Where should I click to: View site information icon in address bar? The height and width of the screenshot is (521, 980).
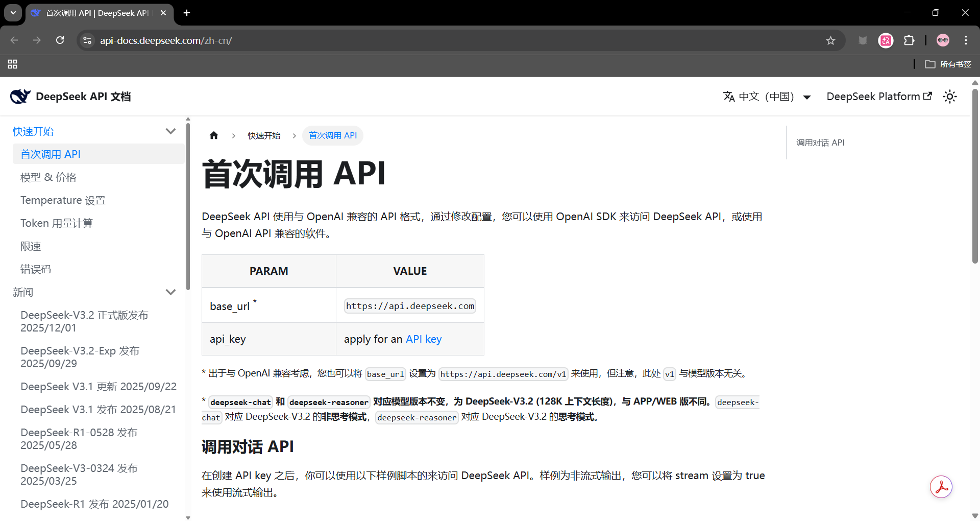point(87,40)
